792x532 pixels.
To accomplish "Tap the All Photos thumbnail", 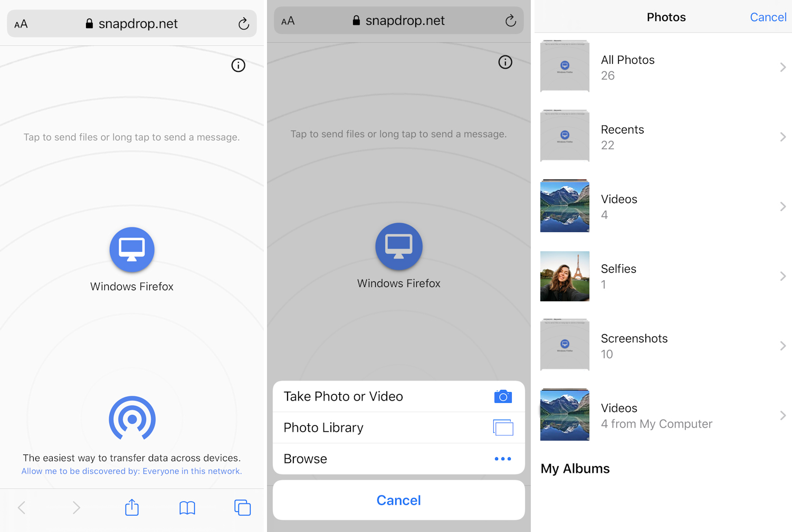I will pos(565,66).
